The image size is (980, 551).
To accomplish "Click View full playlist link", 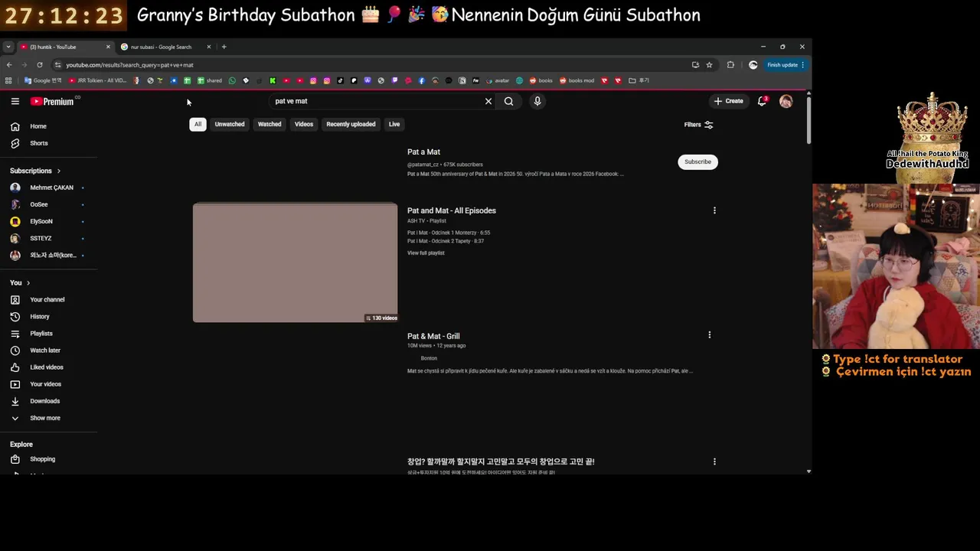I will click(x=426, y=253).
